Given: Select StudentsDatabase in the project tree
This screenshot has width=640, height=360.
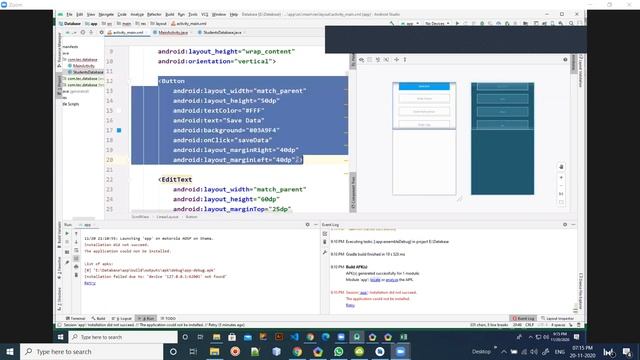Looking at the screenshot, I should [x=87, y=72].
